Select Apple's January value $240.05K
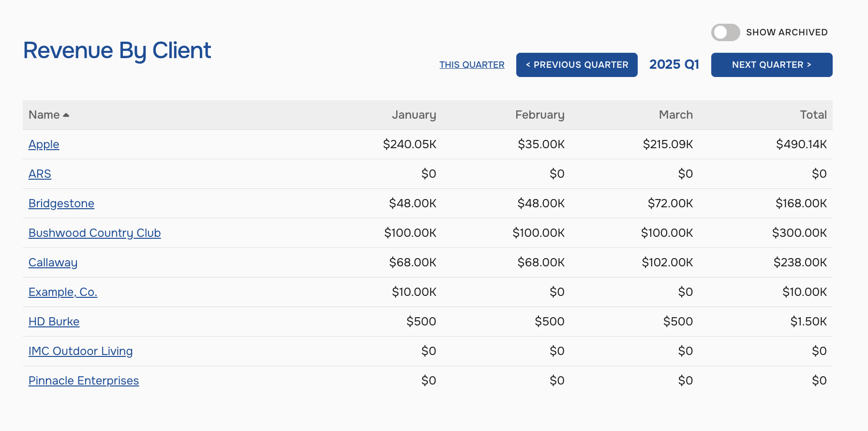 tap(409, 144)
